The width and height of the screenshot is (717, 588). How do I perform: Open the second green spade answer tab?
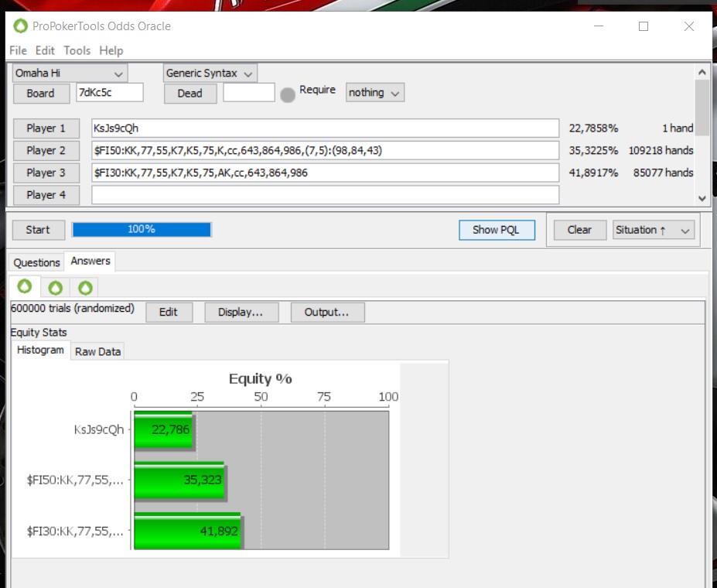[56, 288]
